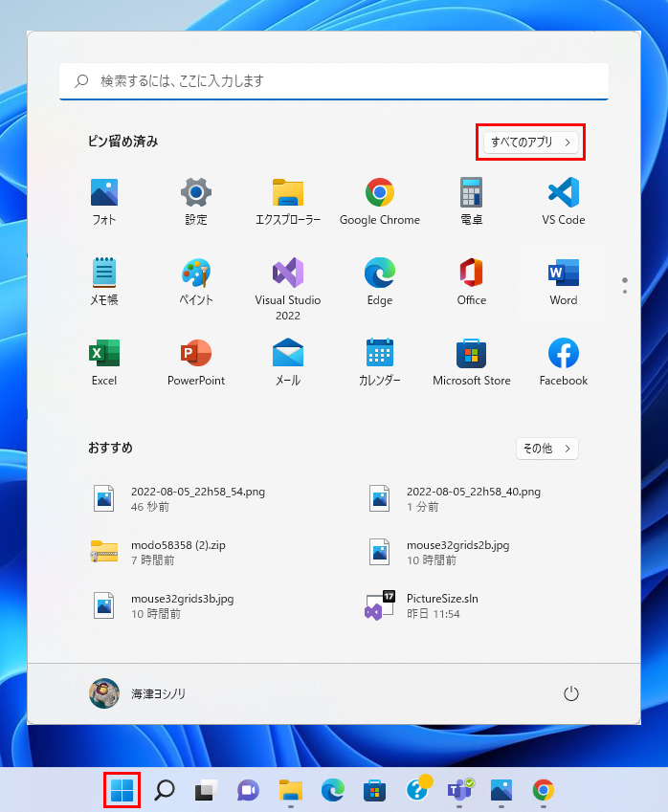Launch VS Code
Image resolution: width=668 pixels, height=812 pixels.
pyautogui.click(x=564, y=202)
